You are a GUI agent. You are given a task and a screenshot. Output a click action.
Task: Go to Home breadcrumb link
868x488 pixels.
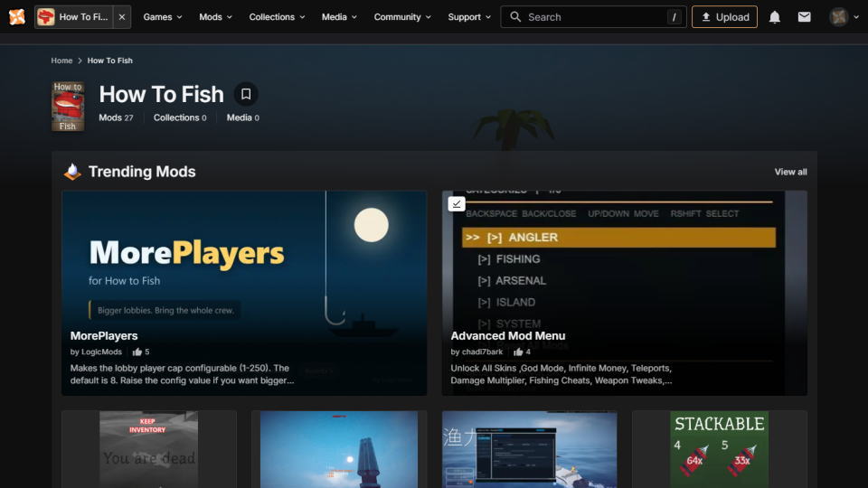(61, 61)
